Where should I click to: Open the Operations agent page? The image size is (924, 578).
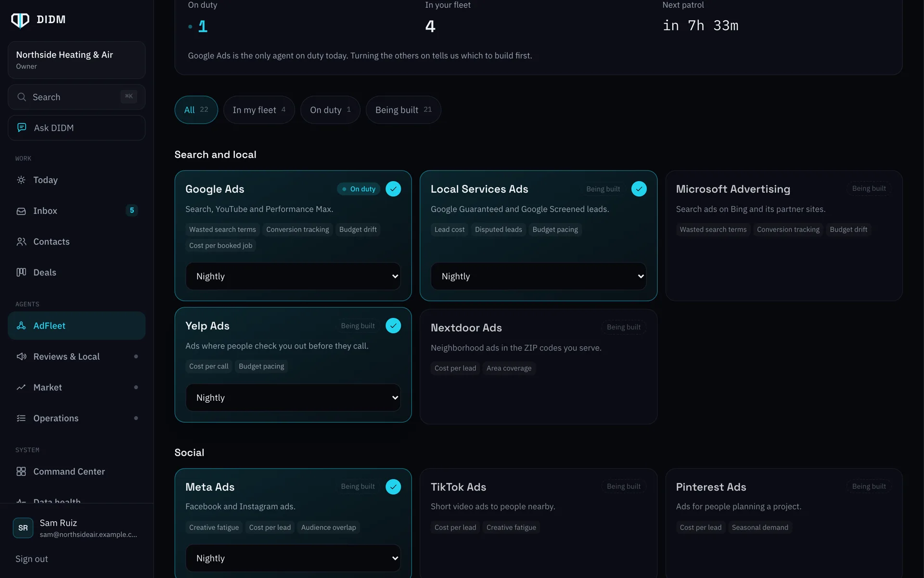tap(77, 418)
